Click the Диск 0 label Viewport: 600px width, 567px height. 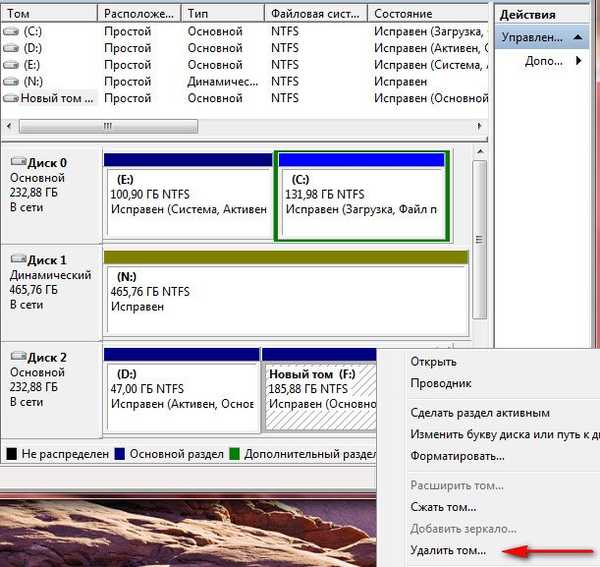click(47, 163)
